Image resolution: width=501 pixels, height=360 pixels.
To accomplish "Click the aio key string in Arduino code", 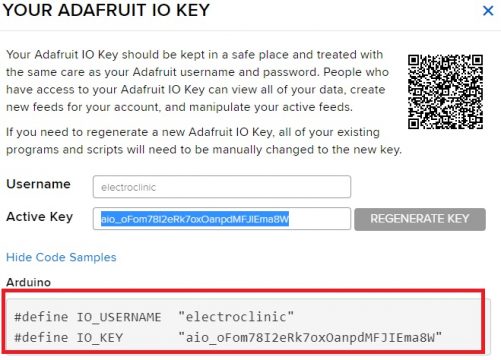I will pos(310,338).
